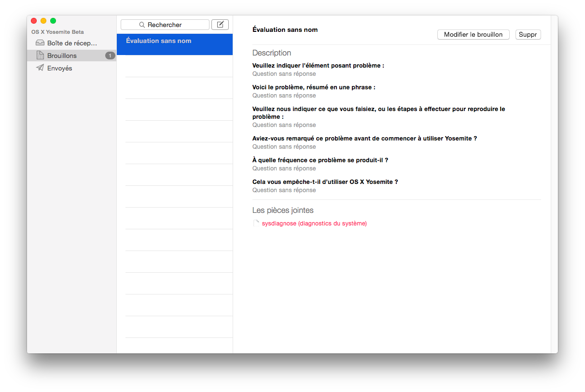Click À quelle fréquence ce problème question
The image size is (585, 392).
(320, 160)
